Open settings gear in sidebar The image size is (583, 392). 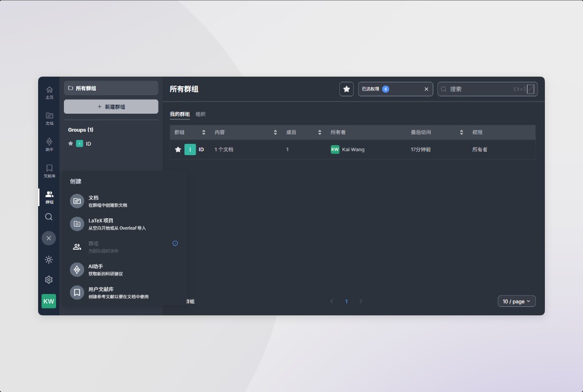pos(49,280)
